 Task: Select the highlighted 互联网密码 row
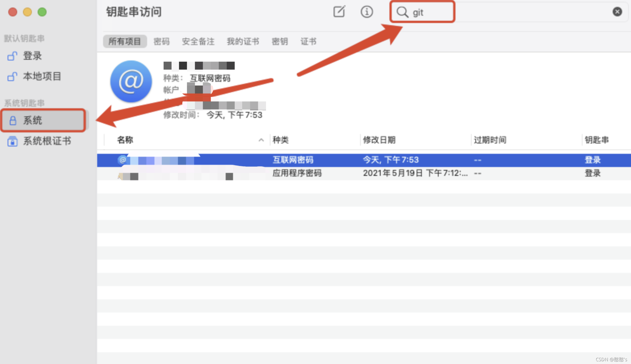[x=364, y=160]
